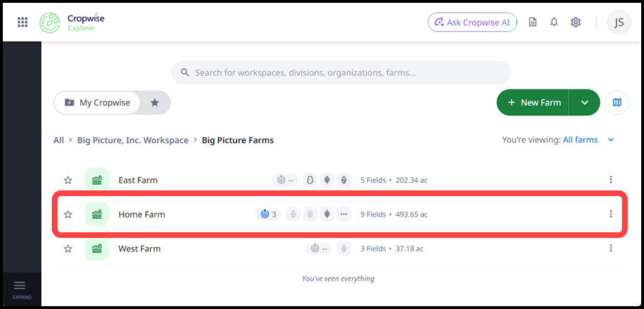Open the map view button
Screen dimensions: 644x309
[x=617, y=102]
